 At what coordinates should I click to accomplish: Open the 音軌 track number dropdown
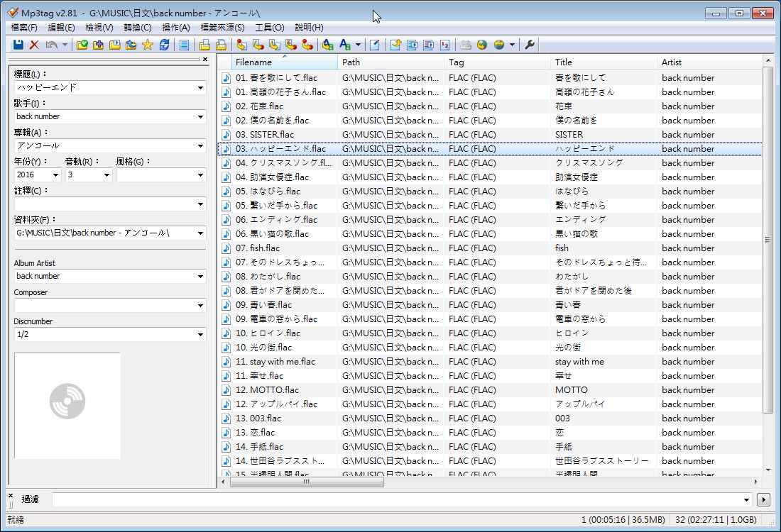coord(106,174)
